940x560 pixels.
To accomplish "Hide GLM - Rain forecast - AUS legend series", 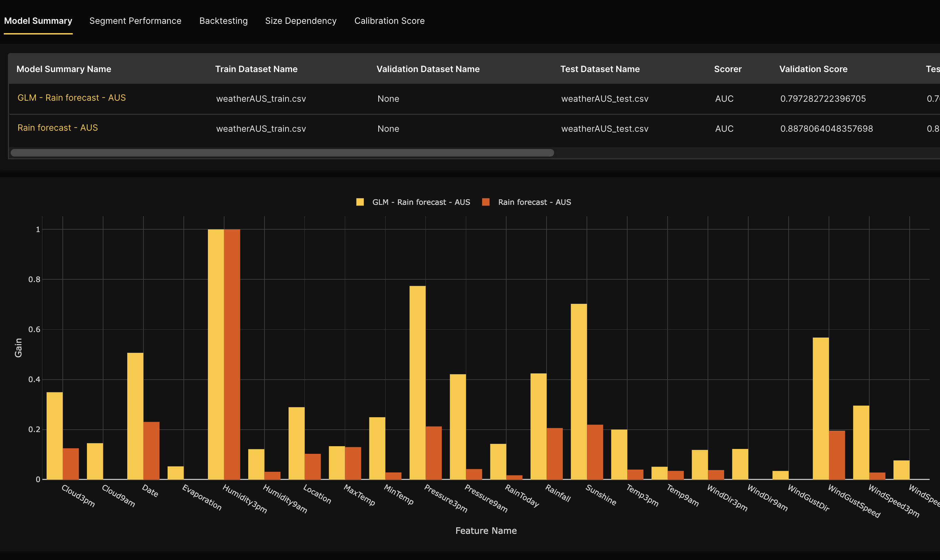I will (421, 202).
